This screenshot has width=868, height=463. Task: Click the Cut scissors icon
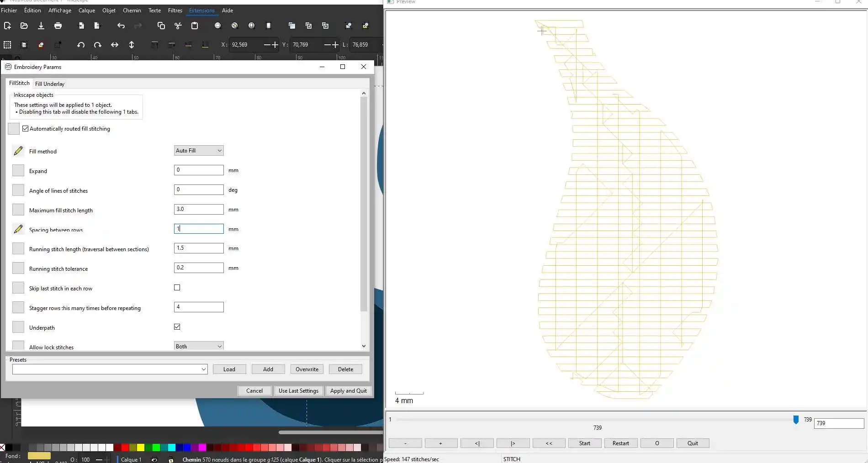[x=178, y=26]
